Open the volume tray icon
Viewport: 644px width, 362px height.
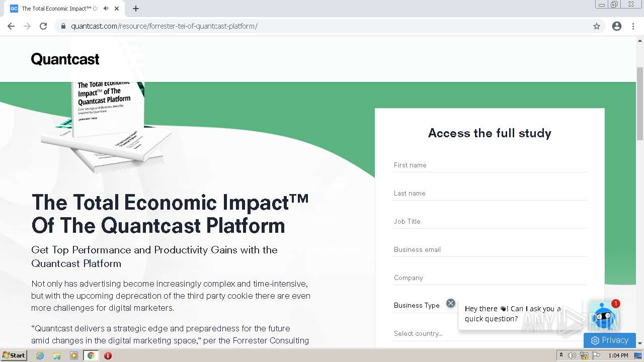tap(572, 355)
